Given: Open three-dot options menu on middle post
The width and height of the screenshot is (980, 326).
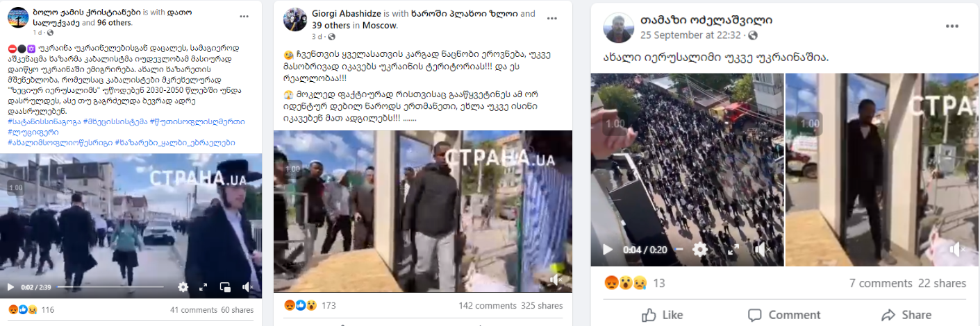Looking at the screenshot, I should (555, 15).
